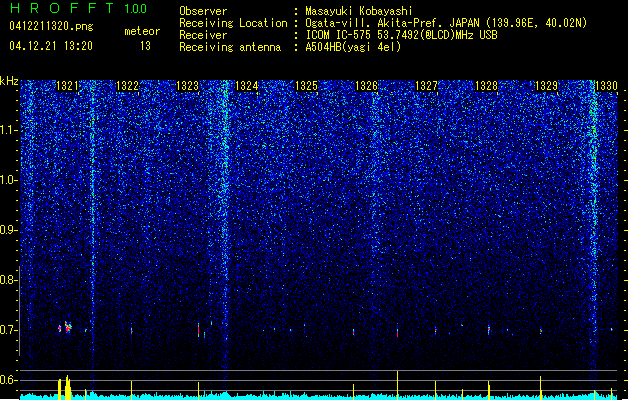Click the 1.1 kHz axis label

pyautogui.click(x=9, y=130)
